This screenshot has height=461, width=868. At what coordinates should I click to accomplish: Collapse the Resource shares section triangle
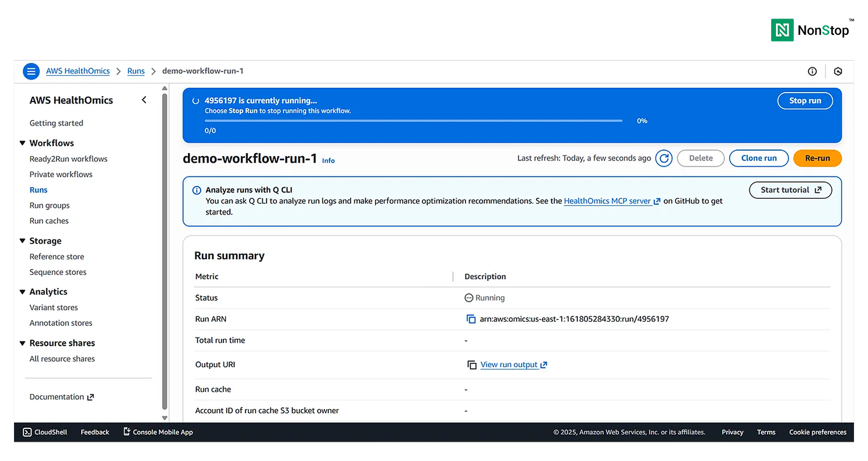22,343
